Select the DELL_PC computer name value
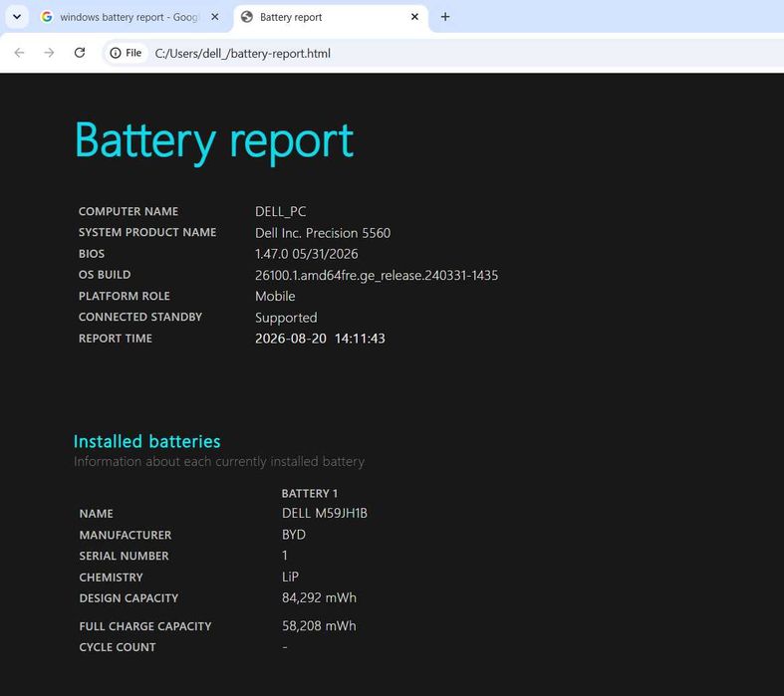This screenshot has width=784, height=696. [x=281, y=212]
